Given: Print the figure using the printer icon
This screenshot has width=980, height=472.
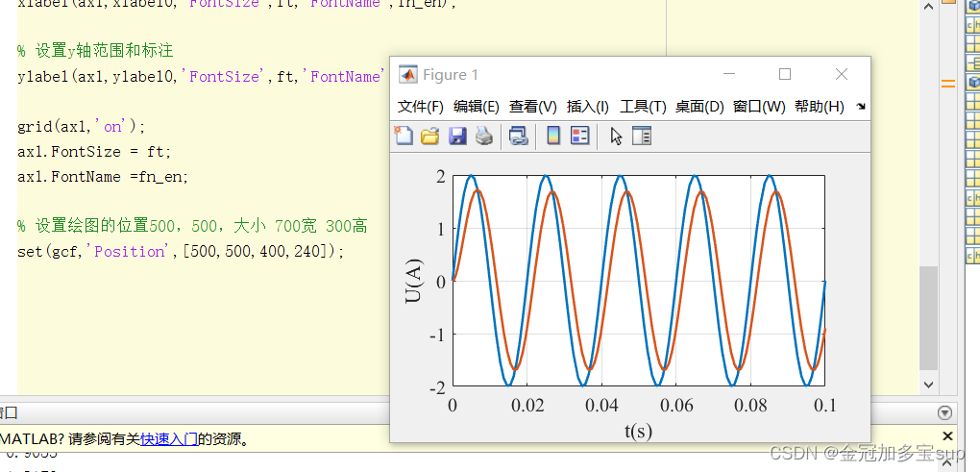Looking at the screenshot, I should (x=484, y=136).
